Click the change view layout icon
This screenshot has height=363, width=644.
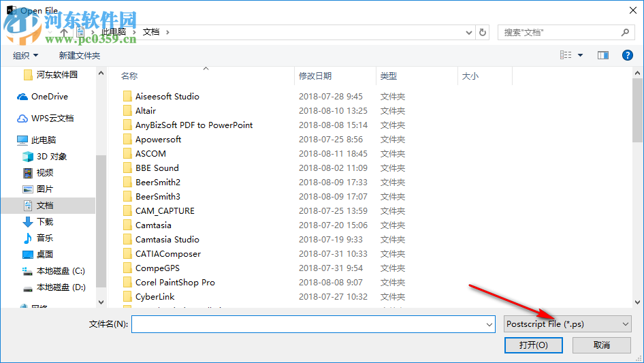(566, 55)
